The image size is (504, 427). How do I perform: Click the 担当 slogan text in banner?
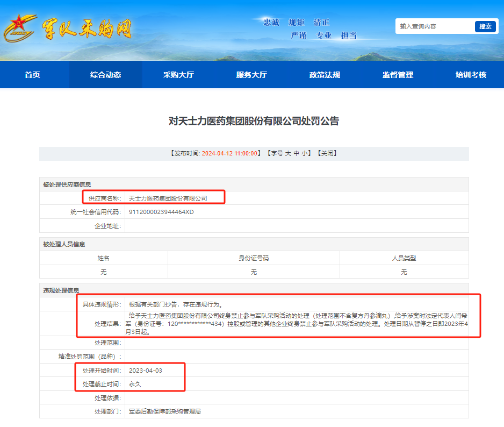(x=349, y=35)
